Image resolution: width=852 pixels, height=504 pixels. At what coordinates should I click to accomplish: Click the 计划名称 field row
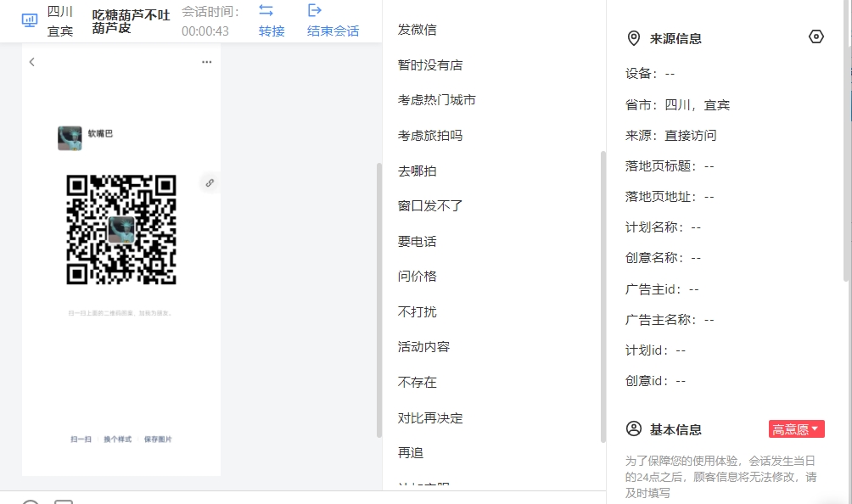pyautogui.click(x=663, y=227)
